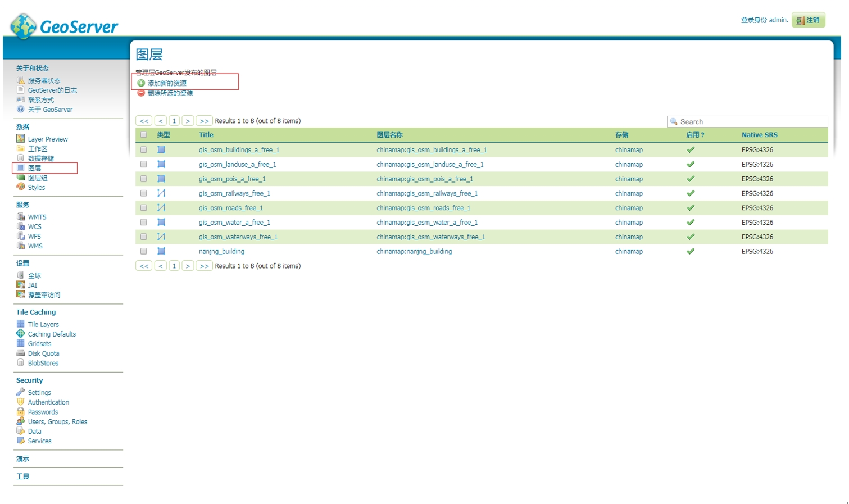849x504 pixels.
Task: Sort the table by Native SRS column
Action: click(x=759, y=135)
